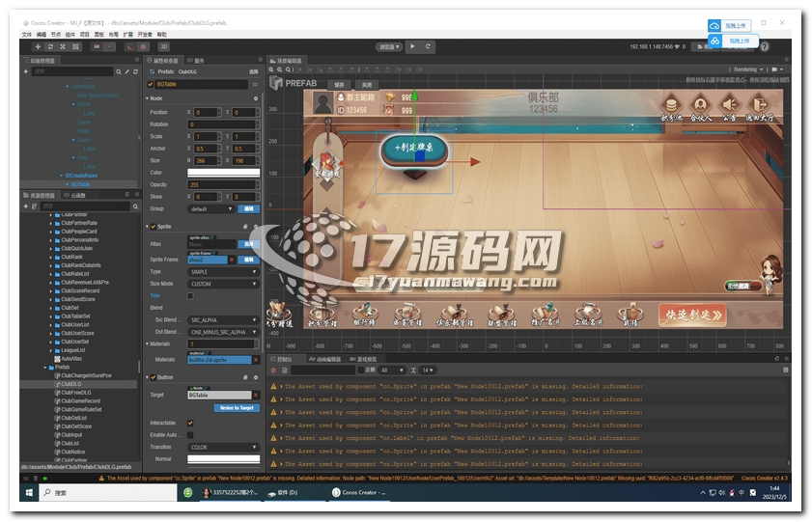Open the Normal transition color swatch

pos(223,459)
